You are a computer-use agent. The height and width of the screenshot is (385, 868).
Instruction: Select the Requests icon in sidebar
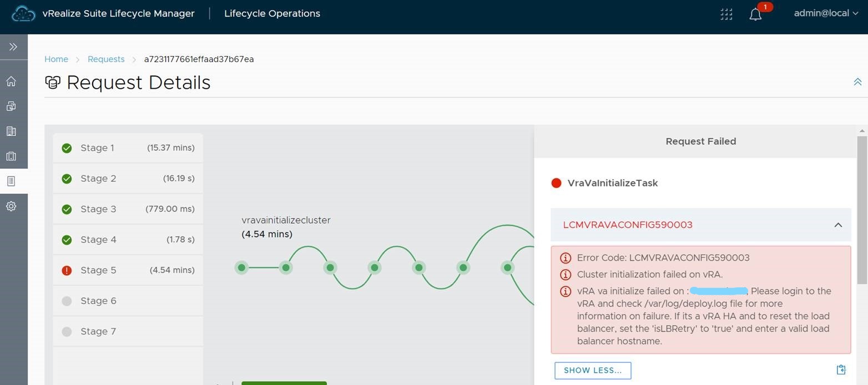pyautogui.click(x=11, y=181)
